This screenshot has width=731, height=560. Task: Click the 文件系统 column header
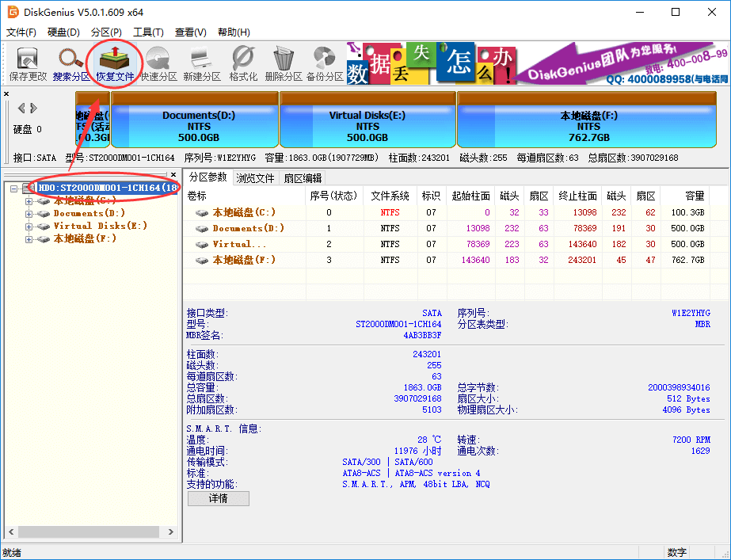390,196
